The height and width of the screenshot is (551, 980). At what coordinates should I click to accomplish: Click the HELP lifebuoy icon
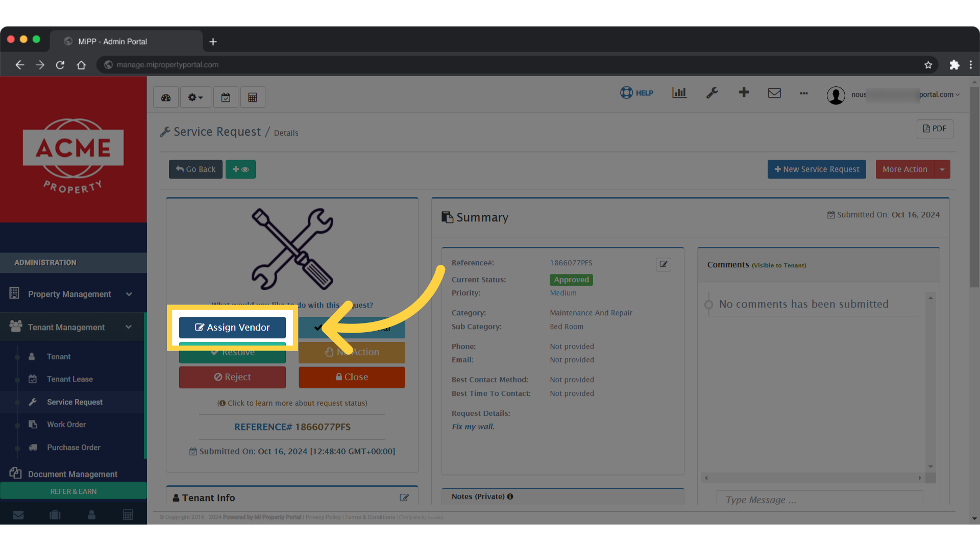(x=627, y=92)
